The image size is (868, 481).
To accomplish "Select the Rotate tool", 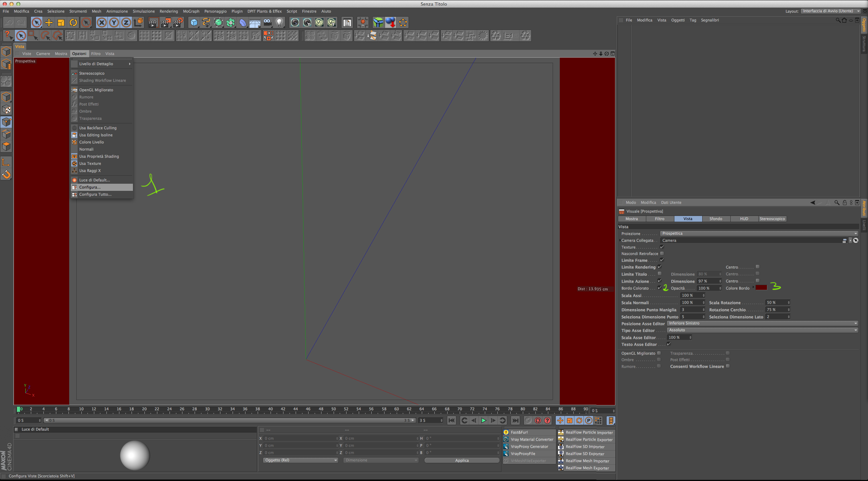I will [73, 23].
